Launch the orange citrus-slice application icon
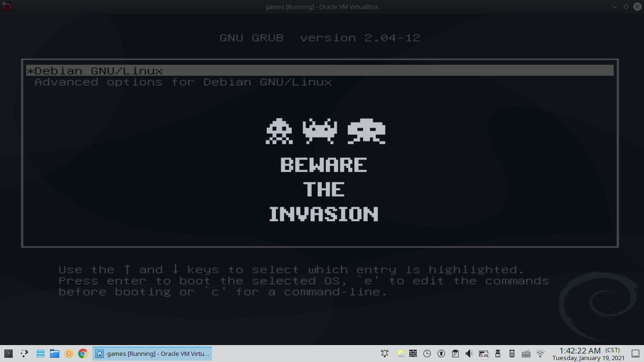644x362 pixels. pyautogui.click(x=69, y=354)
